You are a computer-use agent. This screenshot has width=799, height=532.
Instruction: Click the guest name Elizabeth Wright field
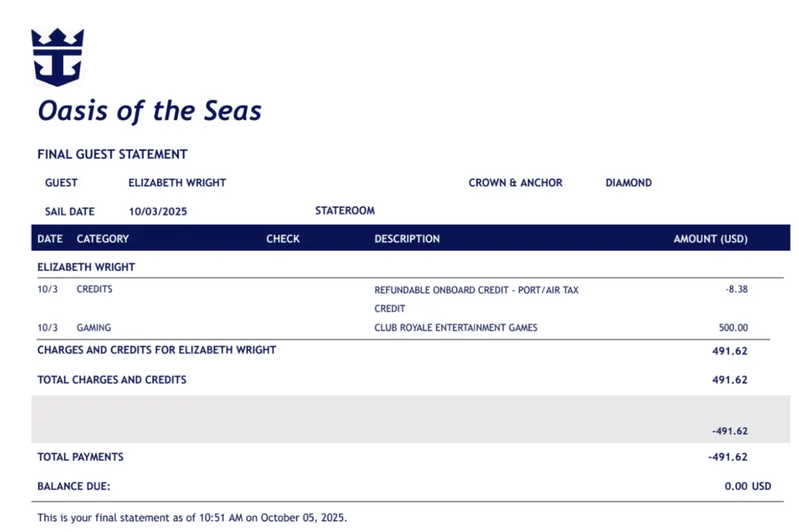click(x=177, y=182)
